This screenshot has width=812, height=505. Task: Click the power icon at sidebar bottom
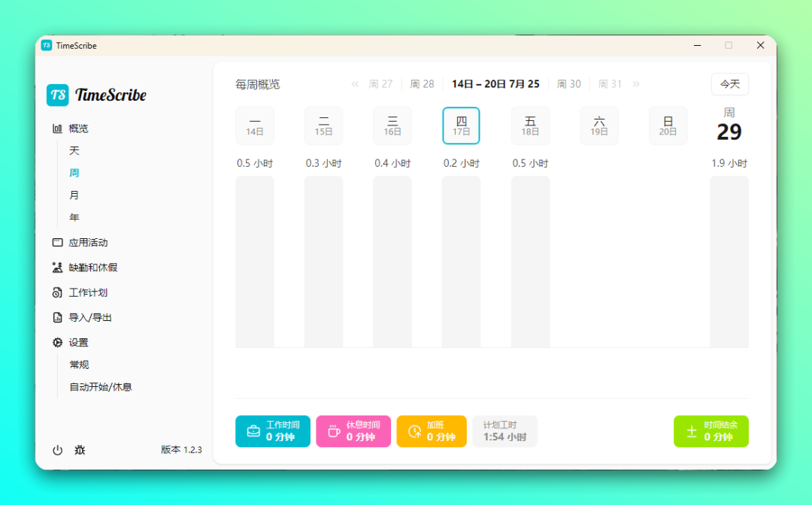point(57,450)
